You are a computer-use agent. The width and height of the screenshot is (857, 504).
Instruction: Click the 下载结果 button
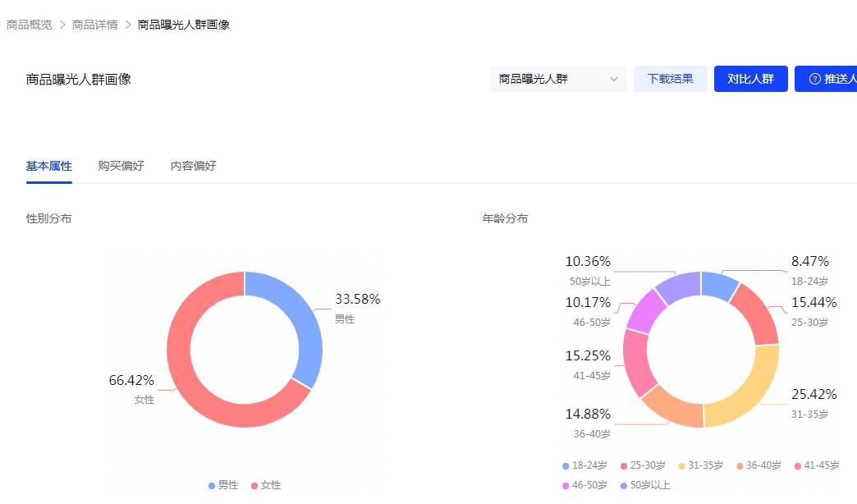click(x=670, y=78)
